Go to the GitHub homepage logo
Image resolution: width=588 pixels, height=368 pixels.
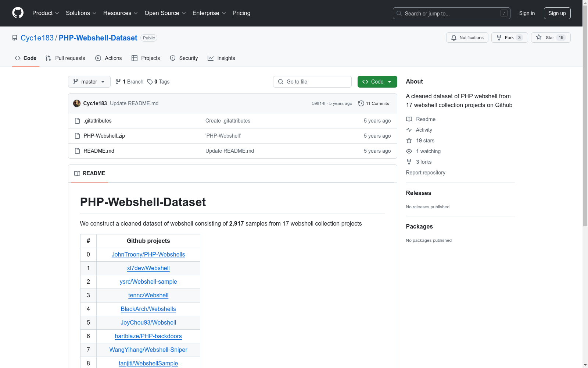click(18, 13)
